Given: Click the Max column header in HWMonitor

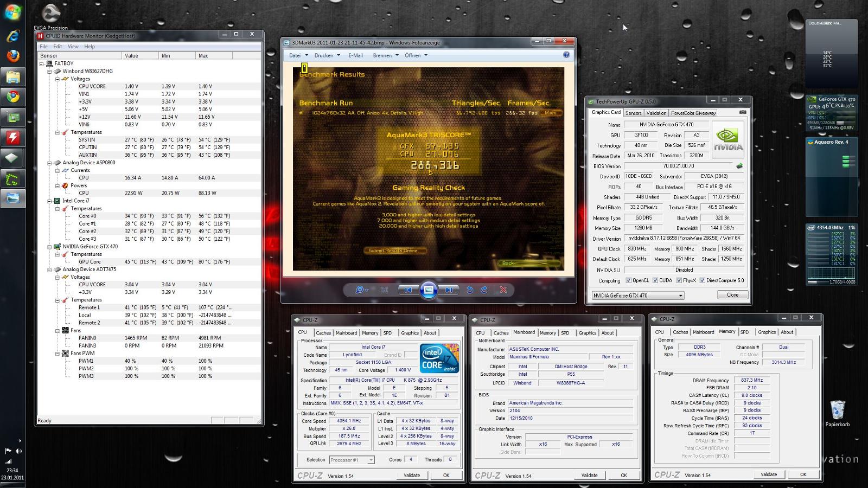Looking at the screenshot, I should click(x=214, y=55).
